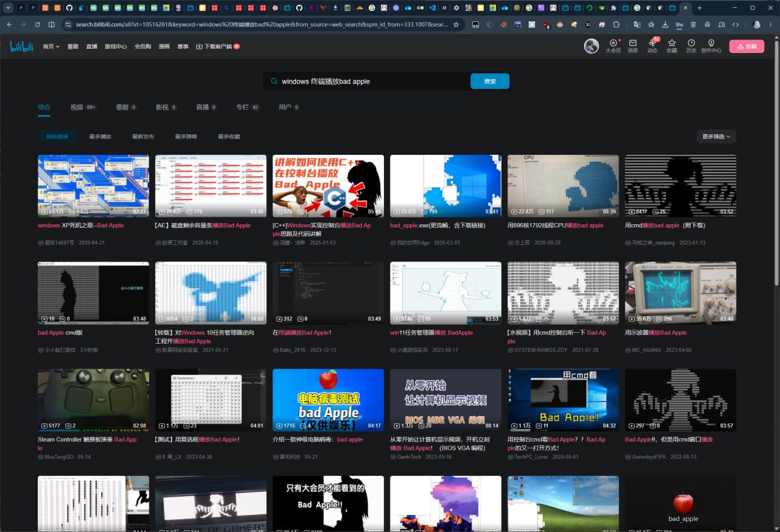The image size is (780, 532).
Task: Open uploader 软喂工作室
Action: tap(171, 243)
